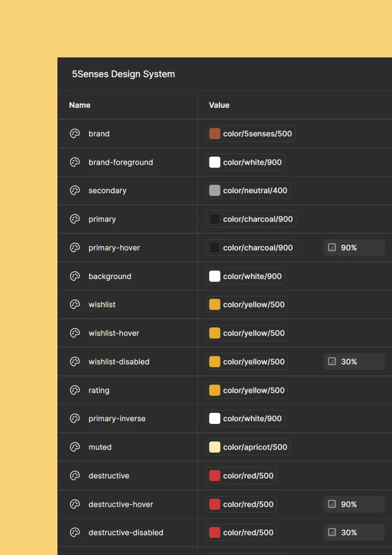
Task: Select the wishlist-disabled variable name
Action: (x=119, y=361)
